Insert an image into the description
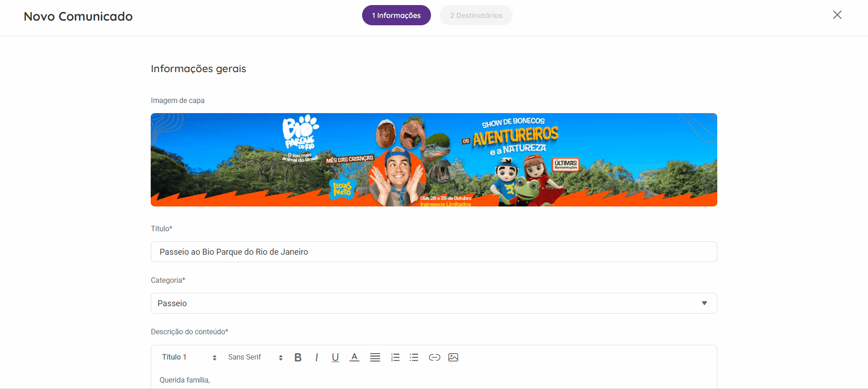 (x=453, y=357)
